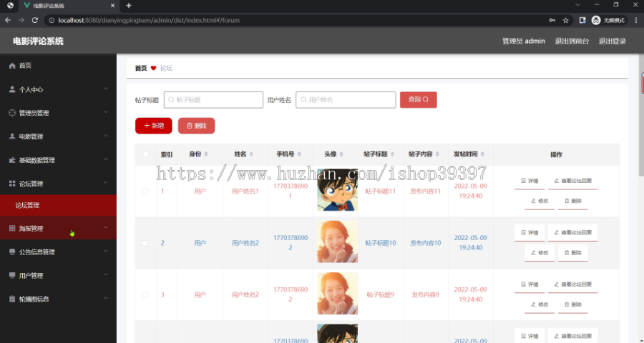644x343 pixels.
Task: Click 管理员 admin in the header
Action: pyautogui.click(x=524, y=41)
